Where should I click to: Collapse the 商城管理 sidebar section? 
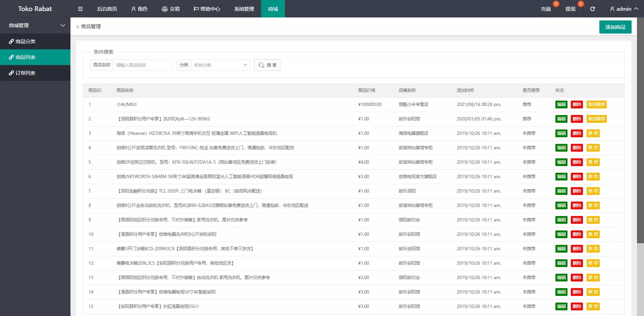point(62,25)
